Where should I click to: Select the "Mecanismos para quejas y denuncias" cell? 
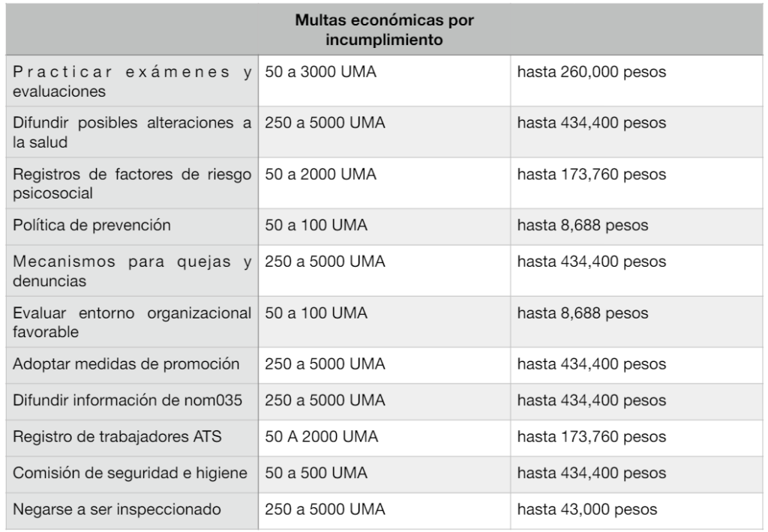(131, 270)
